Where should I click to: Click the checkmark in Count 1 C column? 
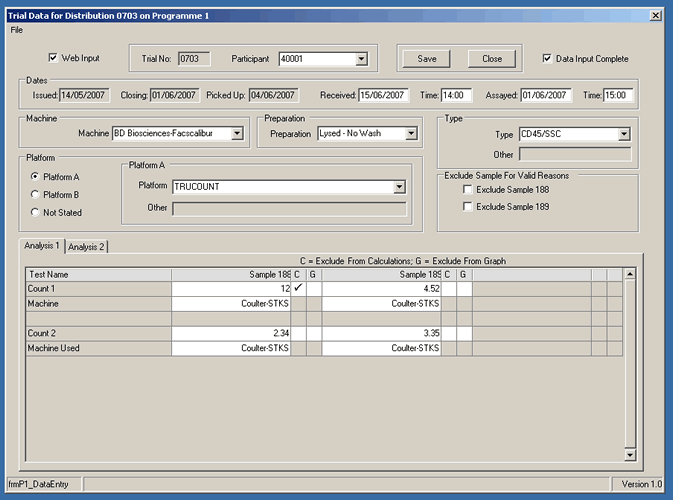298,288
